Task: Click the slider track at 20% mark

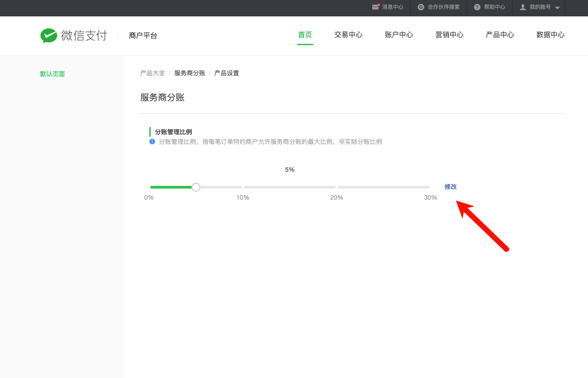Action: [x=336, y=187]
